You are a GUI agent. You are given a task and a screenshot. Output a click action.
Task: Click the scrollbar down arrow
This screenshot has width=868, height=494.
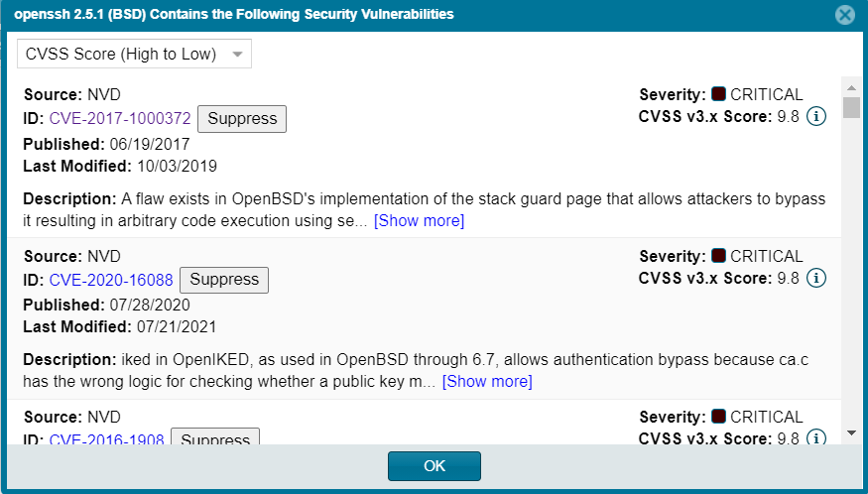point(851,432)
